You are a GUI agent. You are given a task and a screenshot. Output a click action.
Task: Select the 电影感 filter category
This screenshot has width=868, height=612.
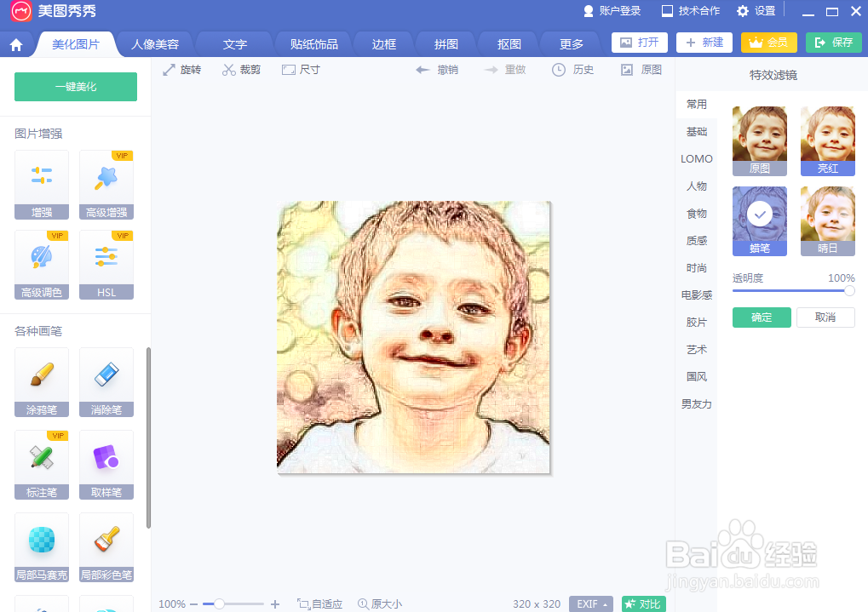(x=697, y=295)
